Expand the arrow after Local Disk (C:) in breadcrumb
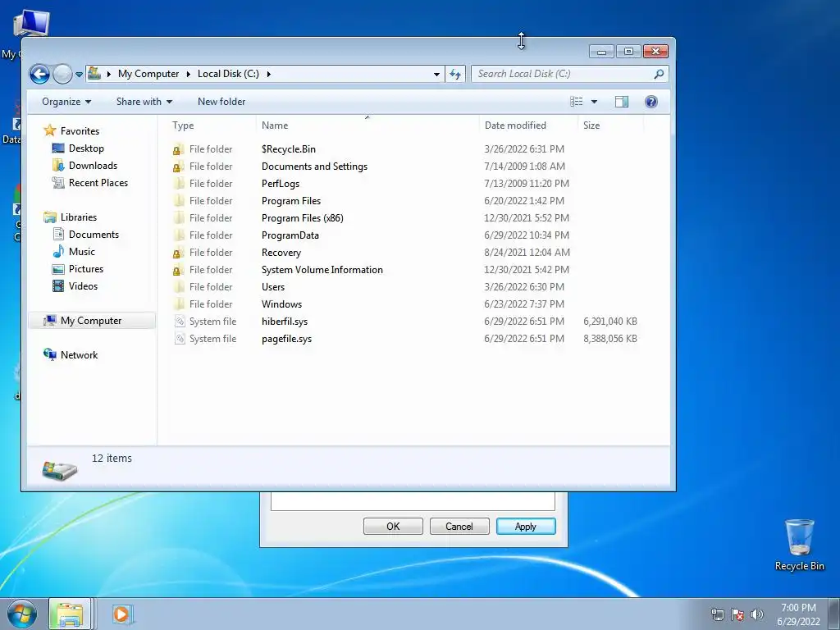Screen dimensions: 840x630 268,74
